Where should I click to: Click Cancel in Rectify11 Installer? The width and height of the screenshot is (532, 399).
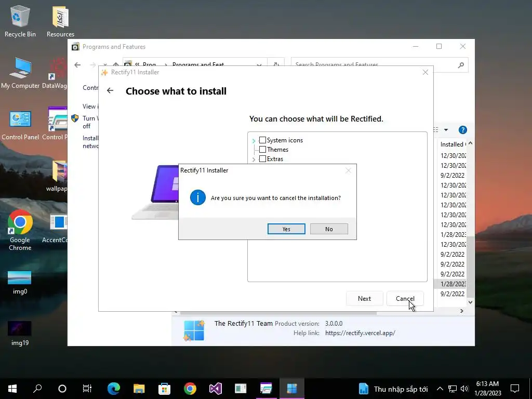click(405, 299)
